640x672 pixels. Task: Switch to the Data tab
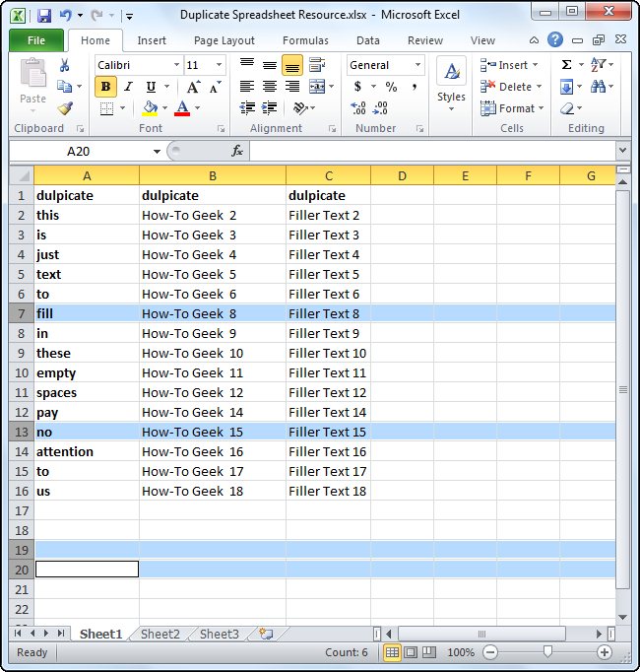[x=368, y=40]
